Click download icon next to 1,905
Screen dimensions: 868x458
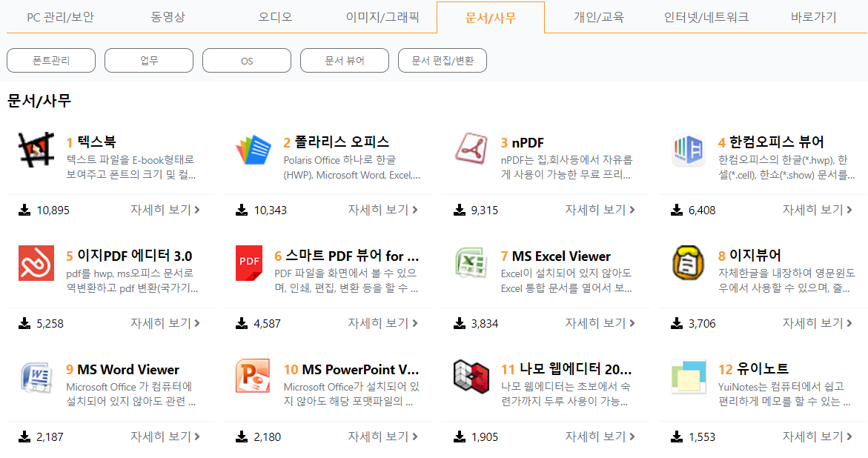click(x=460, y=437)
